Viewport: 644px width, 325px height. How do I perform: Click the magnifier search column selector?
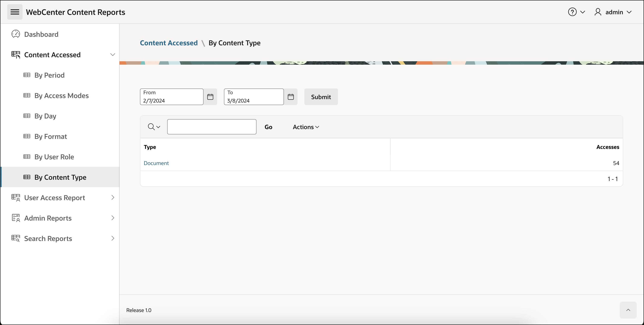[x=154, y=127]
